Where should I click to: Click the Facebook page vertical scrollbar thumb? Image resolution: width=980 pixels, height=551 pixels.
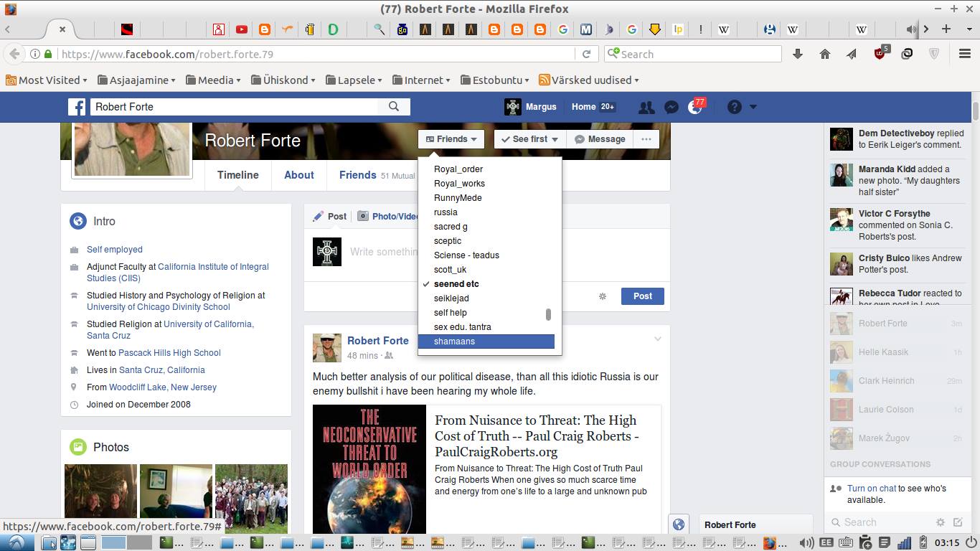(976, 113)
